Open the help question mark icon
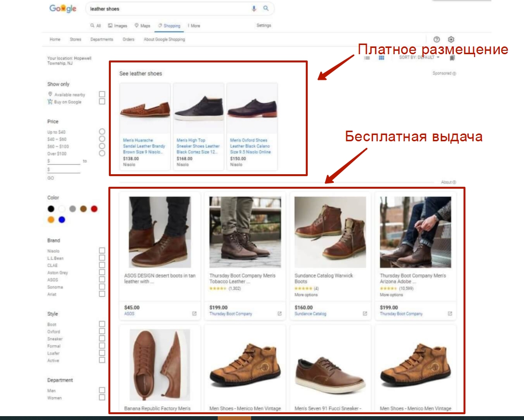This screenshot has height=420, width=524. coord(436,39)
